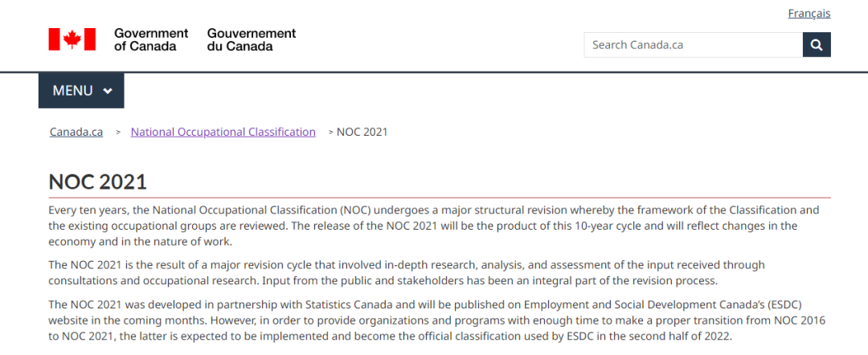Click the Gouvernement du Canada wordmark
868x355 pixels.
252,39
